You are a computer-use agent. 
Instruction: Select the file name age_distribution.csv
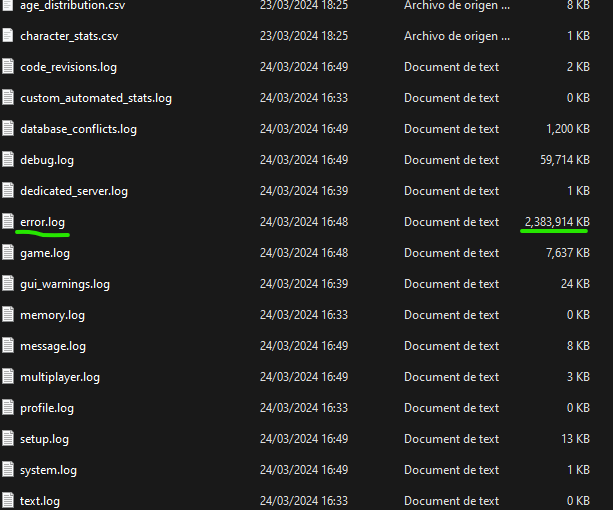pyautogui.click(x=73, y=5)
